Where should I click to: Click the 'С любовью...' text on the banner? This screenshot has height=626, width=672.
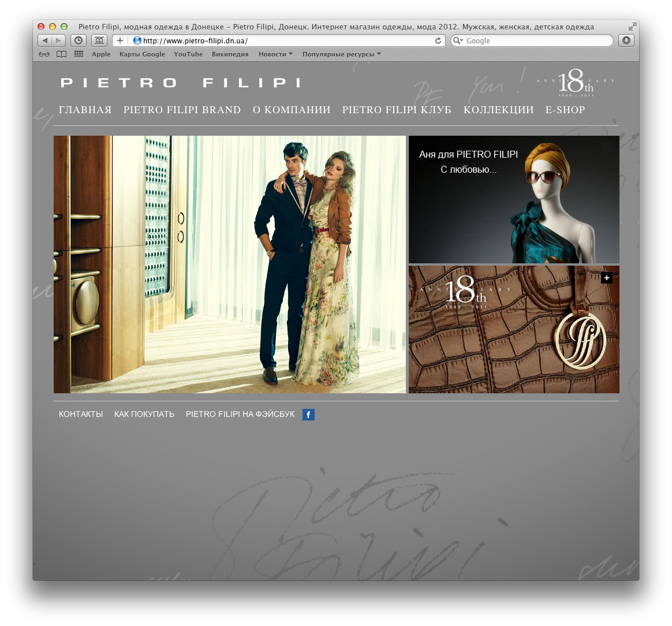pos(468,170)
